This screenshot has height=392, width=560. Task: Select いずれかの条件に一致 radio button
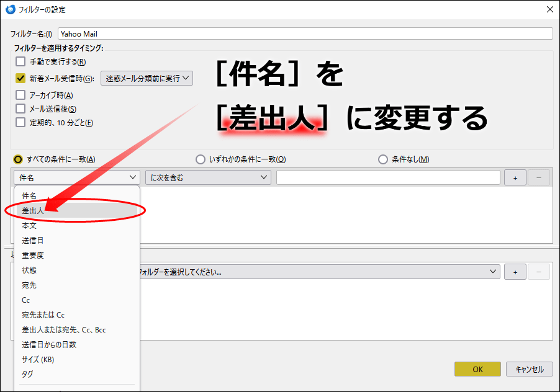tap(201, 159)
